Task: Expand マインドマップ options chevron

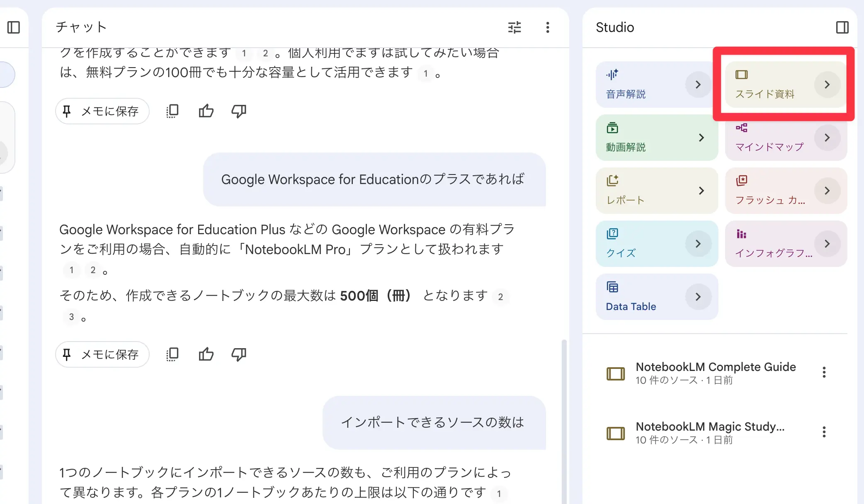Action: (x=827, y=138)
